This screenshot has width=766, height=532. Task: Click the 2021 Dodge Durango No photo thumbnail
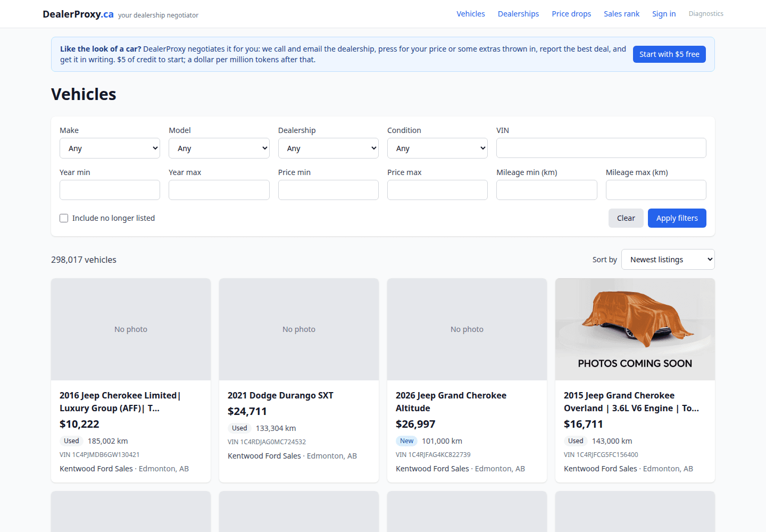tap(299, 329)
